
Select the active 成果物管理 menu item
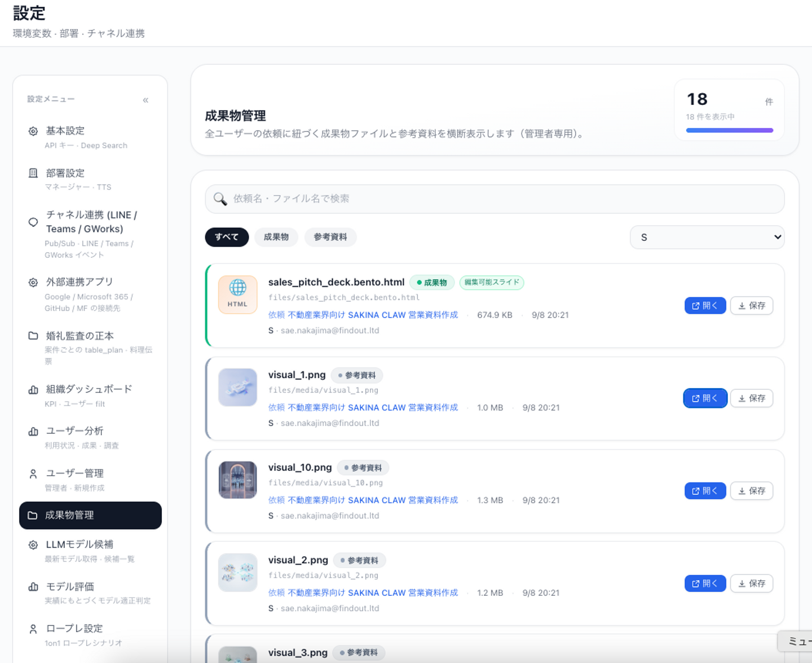tap(90, 515)
